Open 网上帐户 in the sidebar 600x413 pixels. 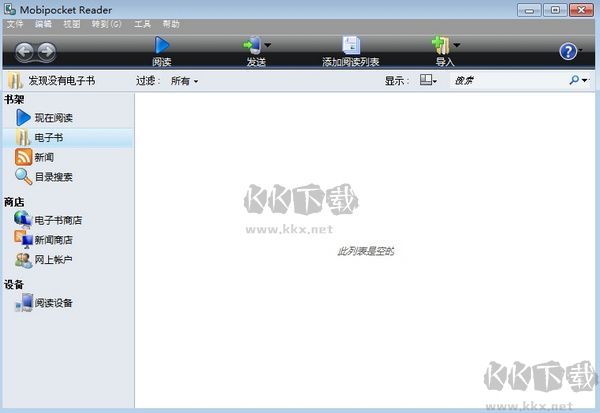(44, 260)
